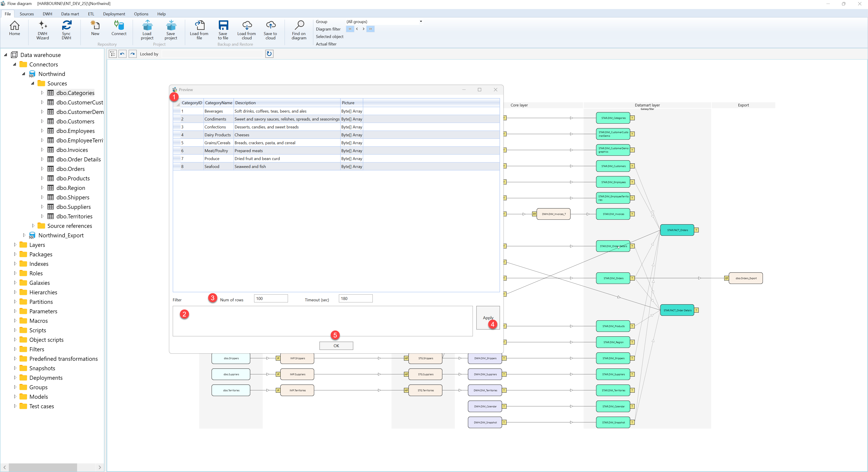Open the Sources ribbon tab

(x=27, y=14)
